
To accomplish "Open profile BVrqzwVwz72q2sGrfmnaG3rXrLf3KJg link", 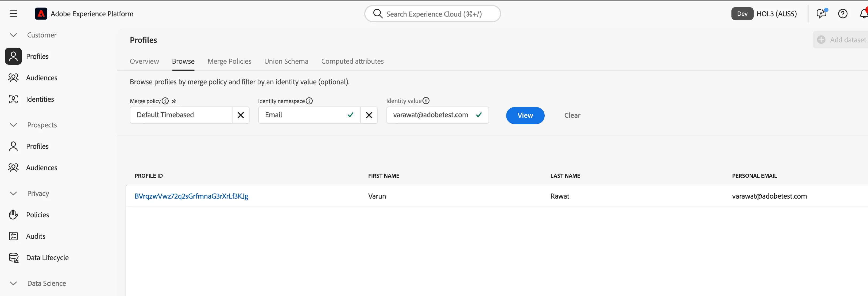I will (191, 196).
